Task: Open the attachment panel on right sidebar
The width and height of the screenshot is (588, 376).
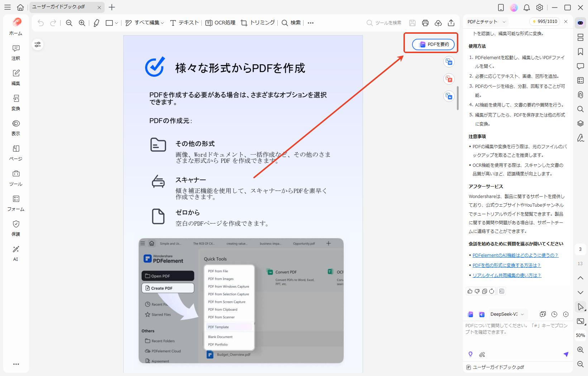Action: [x=580, y=95]
